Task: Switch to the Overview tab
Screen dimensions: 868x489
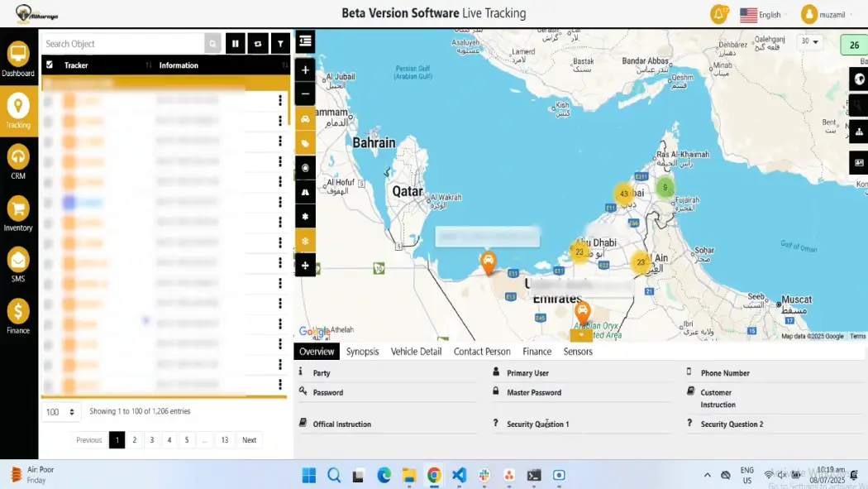Action: (x=317, y=352)
